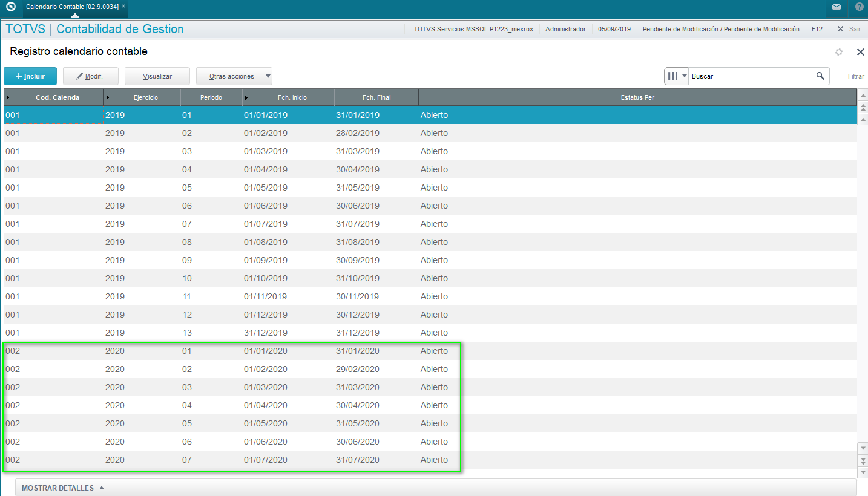Click the Fch. Final column header
868x496 pixels.
click(376, 97)
